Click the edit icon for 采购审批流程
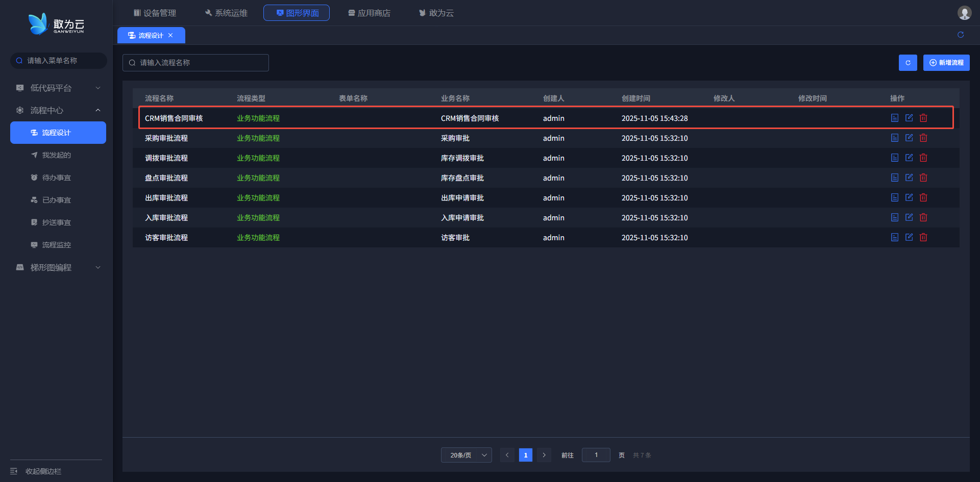The height and width of the screenshot is (482, 980). [x=909, y=138]
